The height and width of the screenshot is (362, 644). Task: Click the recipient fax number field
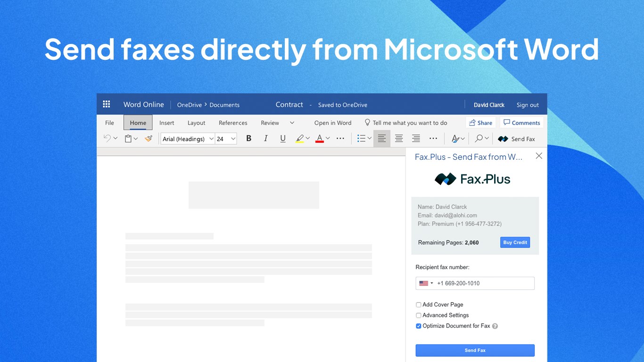click(475, 283)
